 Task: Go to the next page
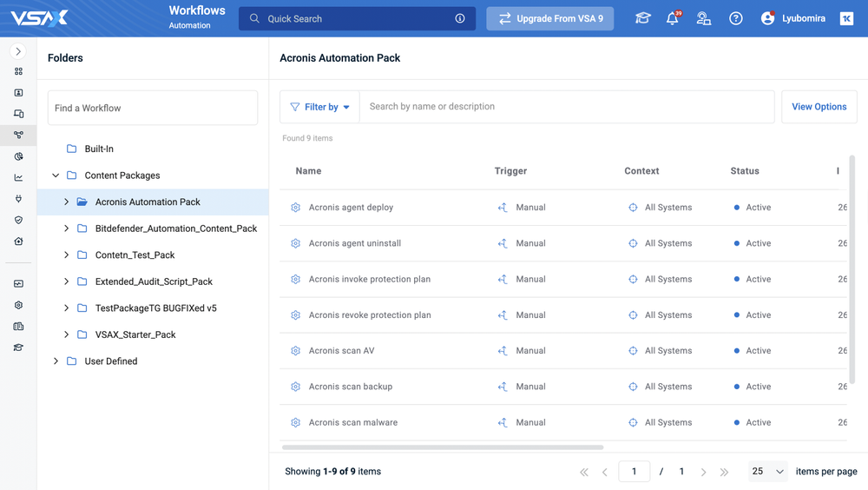703,473
